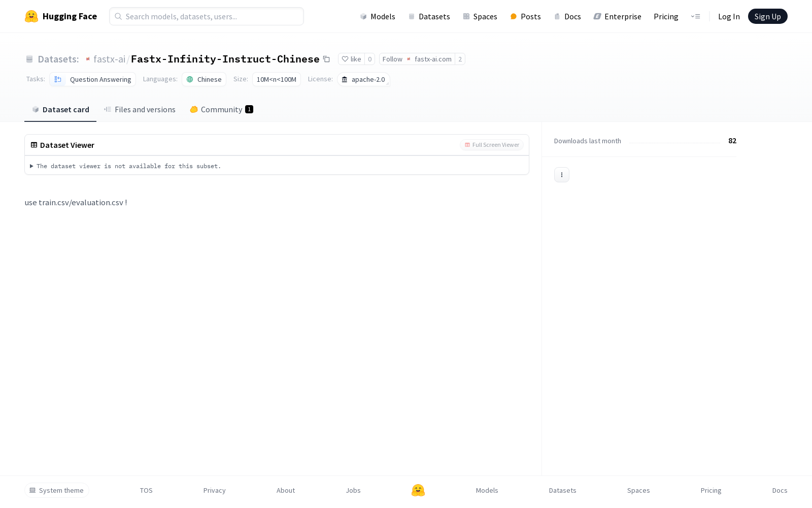812x508 pixels.
Task: Select the 10M<n<100M size tag
Action: pyautogui.click(x=276, y=79)
